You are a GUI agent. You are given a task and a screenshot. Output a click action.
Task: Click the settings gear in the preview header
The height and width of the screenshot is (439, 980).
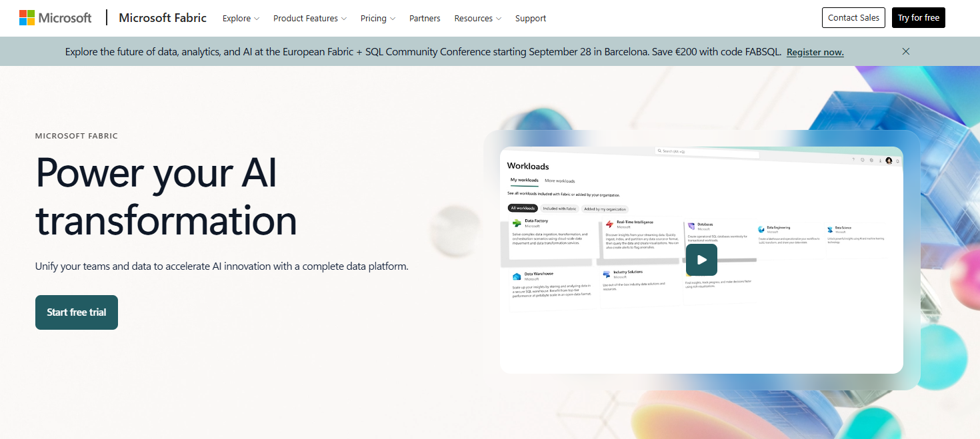tap(871, 160)
